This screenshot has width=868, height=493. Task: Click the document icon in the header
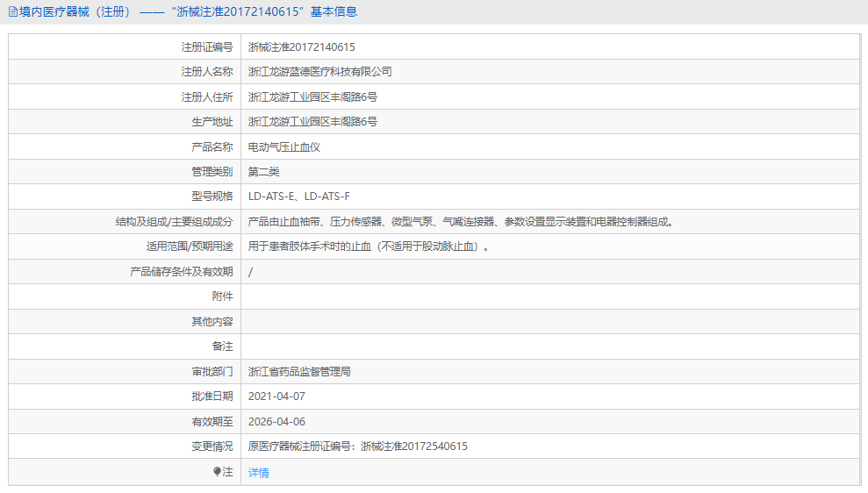pos(13,11)
